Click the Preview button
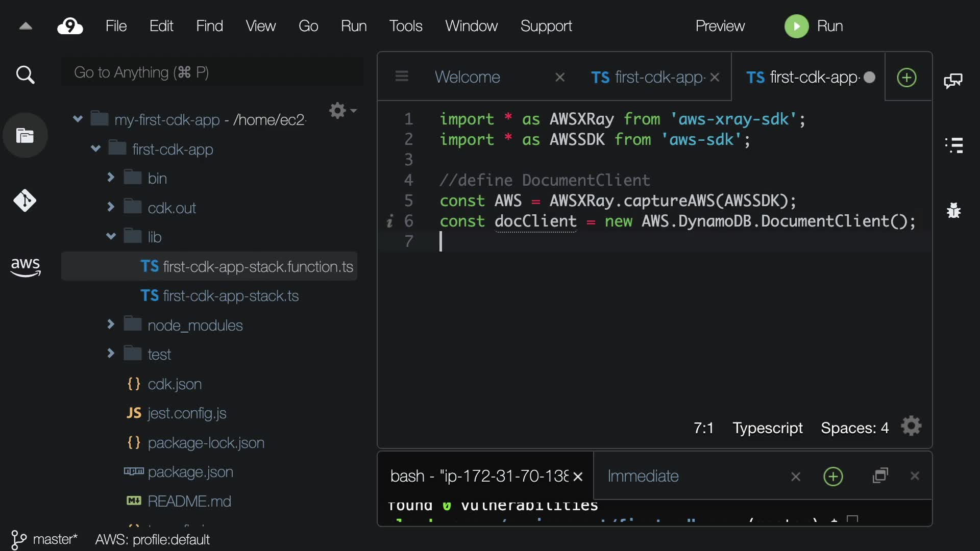 [720, 26]
